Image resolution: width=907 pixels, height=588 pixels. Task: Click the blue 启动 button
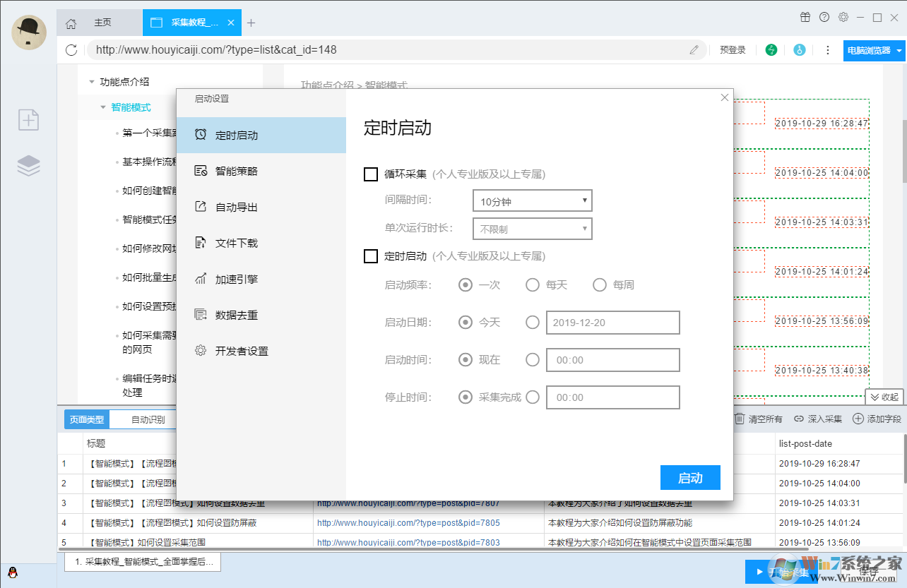[690, 477]
